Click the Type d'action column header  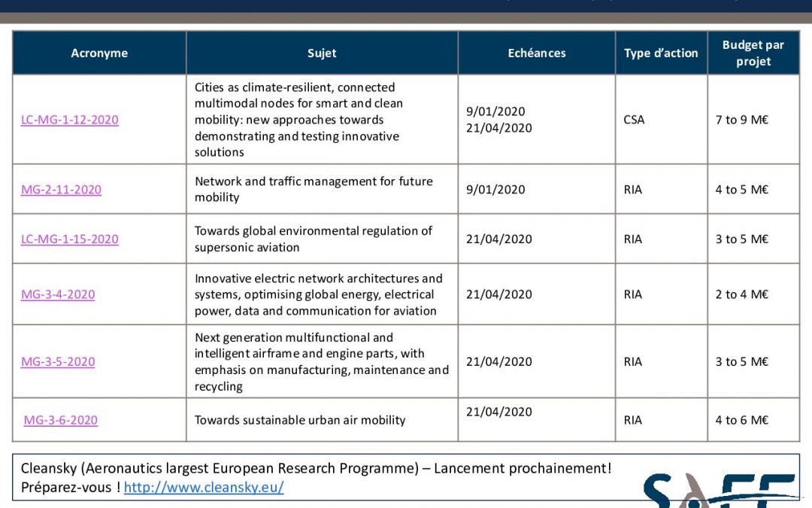point(661,53)
